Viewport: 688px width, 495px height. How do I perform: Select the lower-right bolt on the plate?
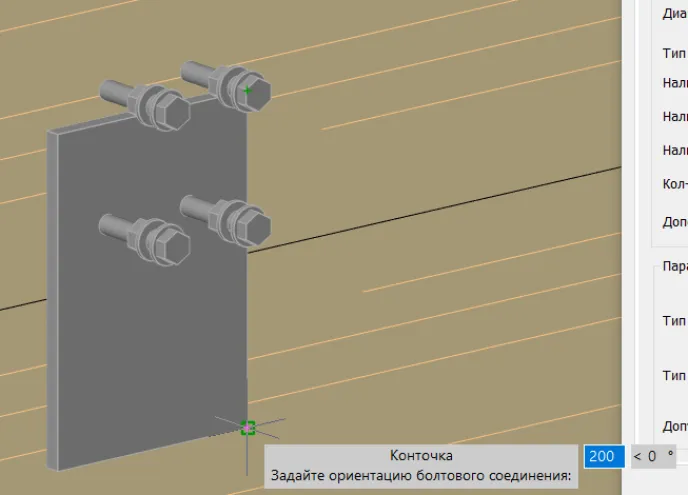click(x=227, y=214)
